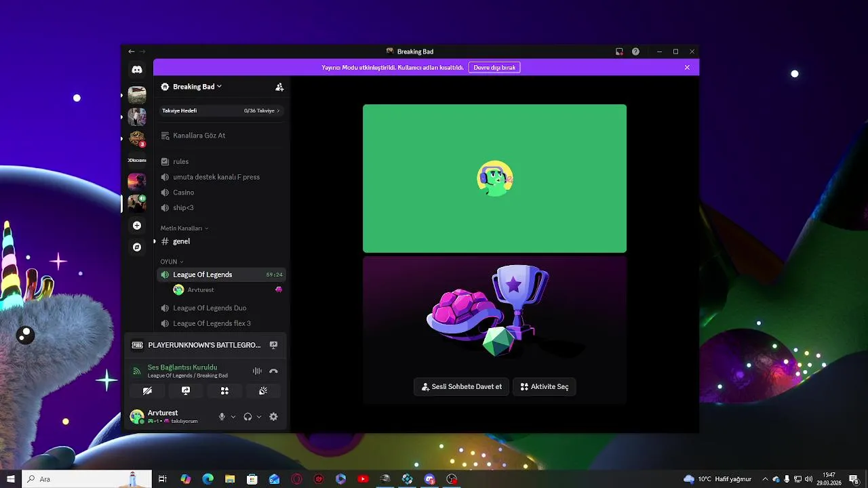Click Aktivite Seç button
868x488 pixels.
(x=545, y=387)
